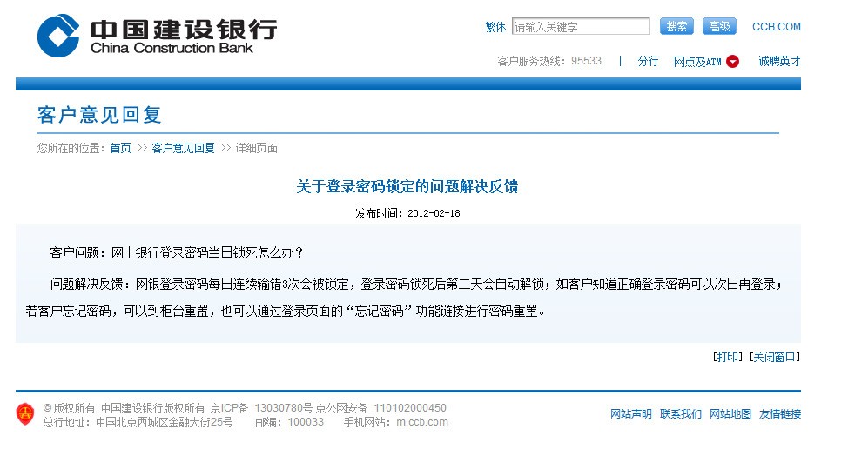Go to 客户意见回复 breadcrumb link
868x449 pixels.
[183, 148]
